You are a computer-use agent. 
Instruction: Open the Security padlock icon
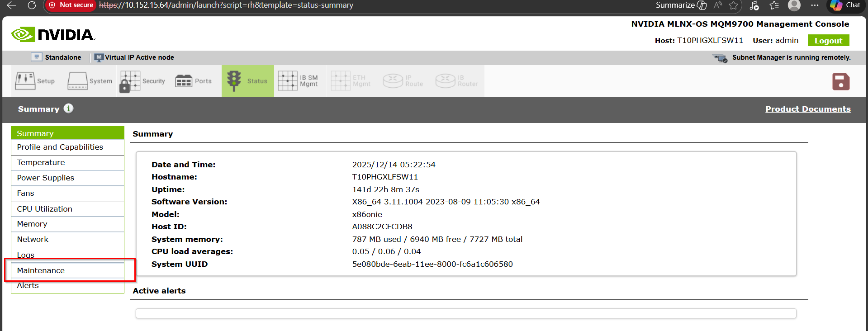[130, 81]
